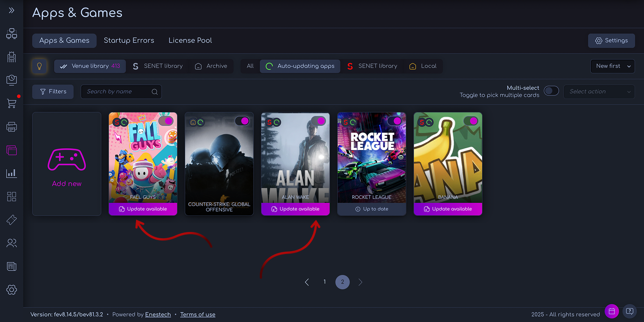Open the users icon in sidebar

12,243
